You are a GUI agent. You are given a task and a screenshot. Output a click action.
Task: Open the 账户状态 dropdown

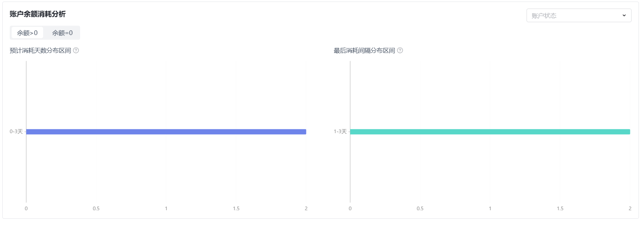579,16
